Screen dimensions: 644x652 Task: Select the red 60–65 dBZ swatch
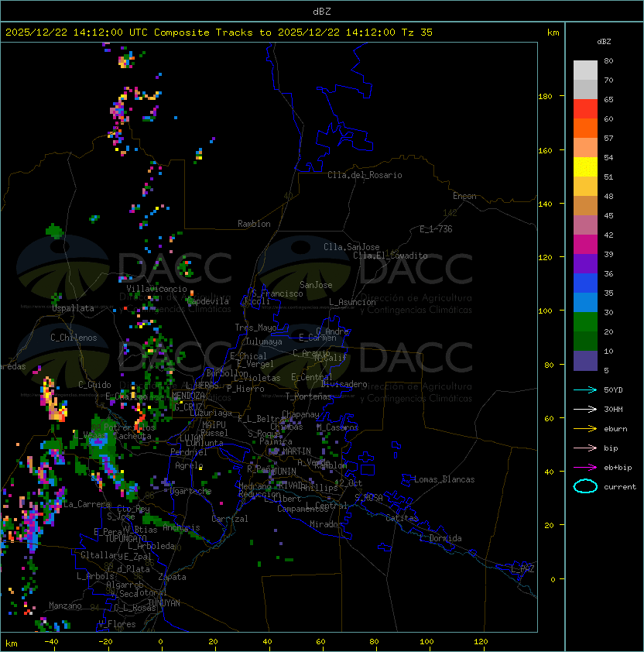(x=585, y=109)
